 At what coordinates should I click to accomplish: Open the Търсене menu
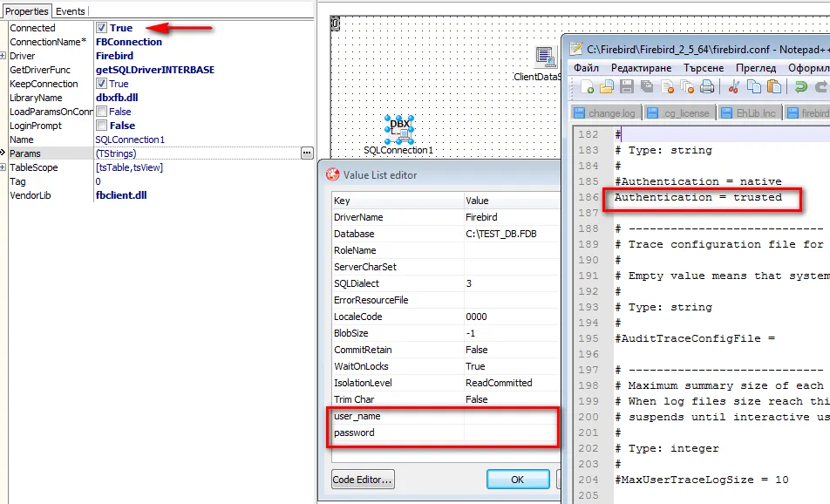(x=704, y=68)
